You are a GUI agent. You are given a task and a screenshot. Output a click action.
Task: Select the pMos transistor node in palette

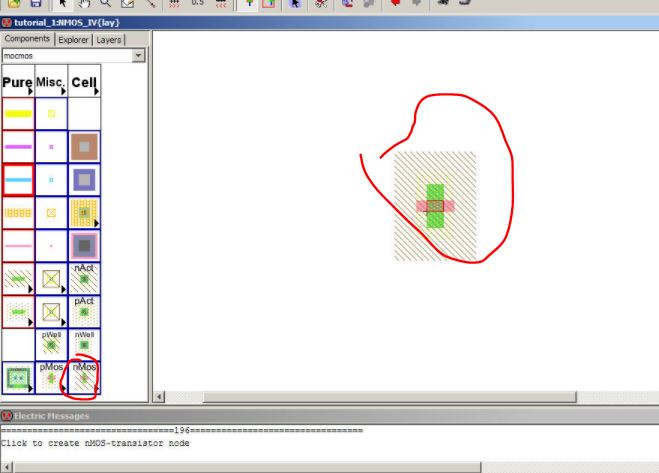51,378
